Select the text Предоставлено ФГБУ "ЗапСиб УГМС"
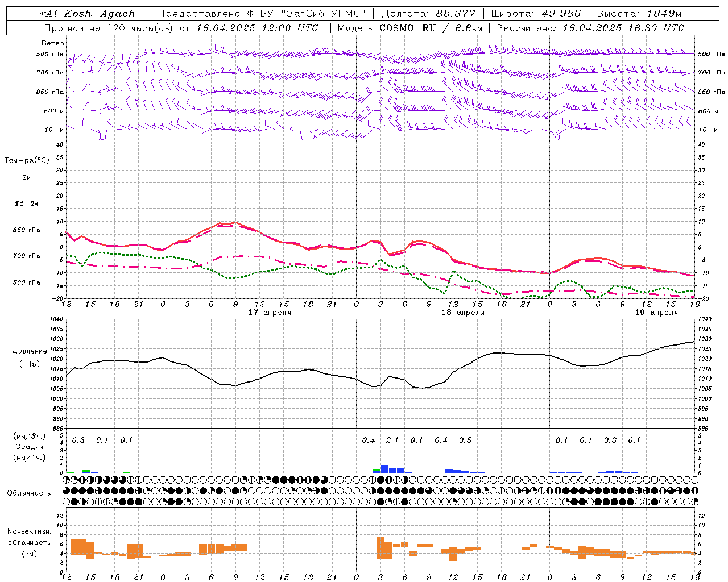728x582 pixels. coord(262,14)
